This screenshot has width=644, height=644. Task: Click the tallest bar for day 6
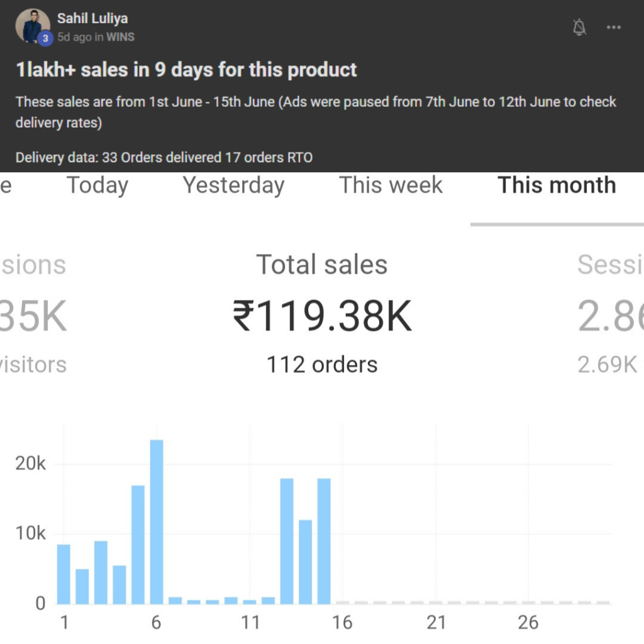[x=157, y=522]
